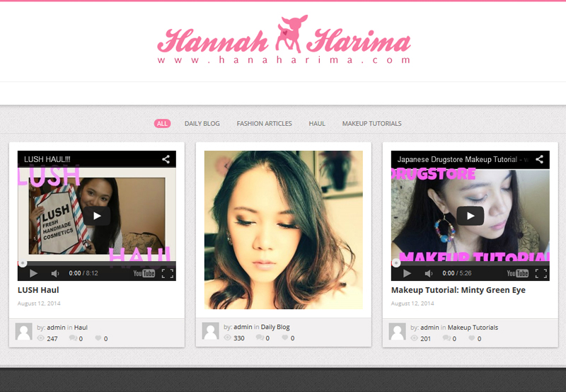The image size is (566, 392).
Task: Mute the LUSH Haul video volume
Action: [x=55, y=273]
